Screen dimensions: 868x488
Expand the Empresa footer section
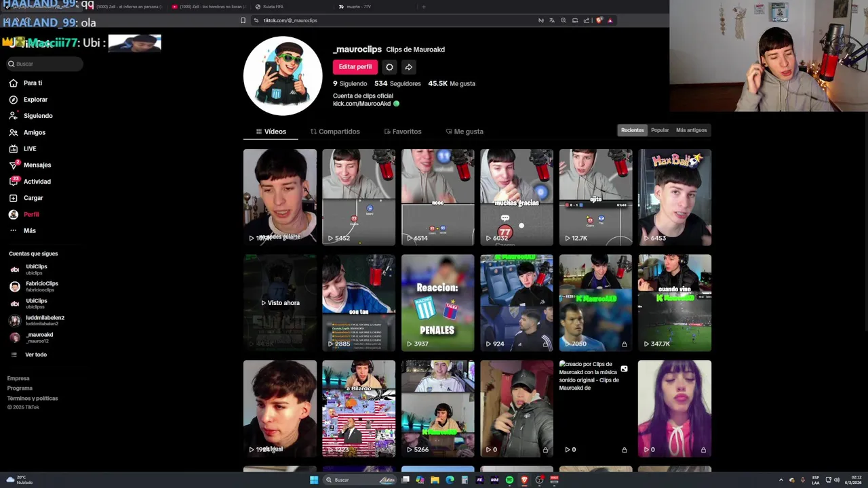18,378
